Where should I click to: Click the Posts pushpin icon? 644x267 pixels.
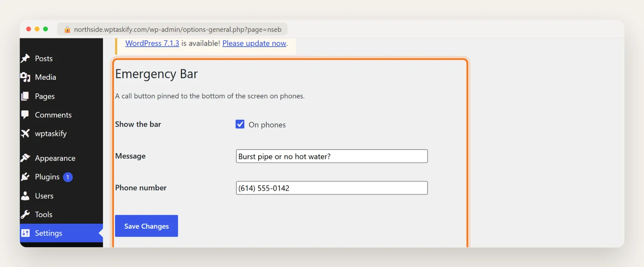click(25, 58)
